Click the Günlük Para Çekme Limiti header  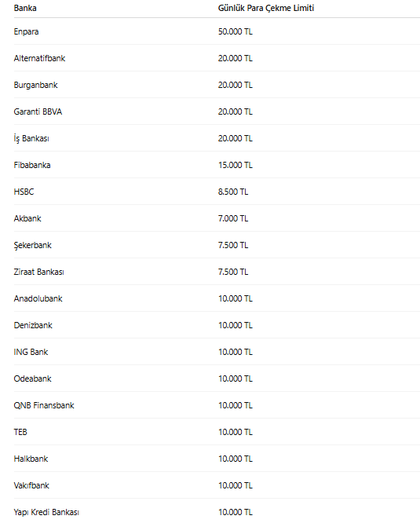pyautogui.click(x=266, y=8)
